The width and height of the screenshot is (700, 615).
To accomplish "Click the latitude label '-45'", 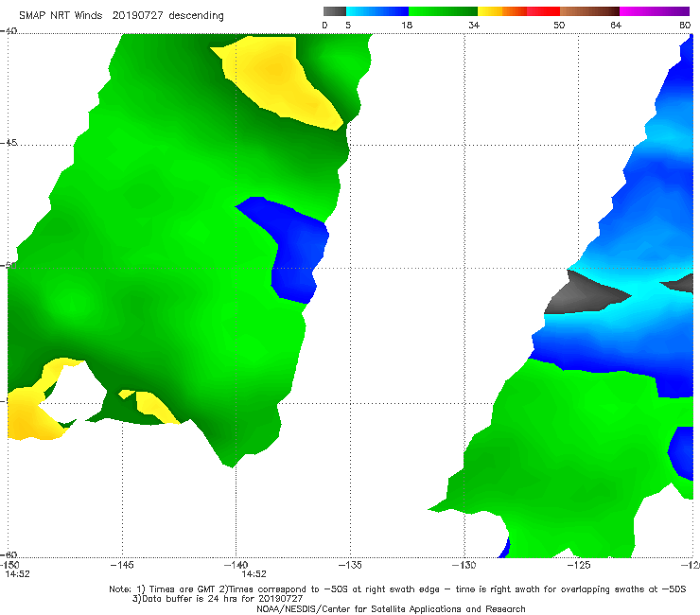I will [x=9, y=143].
